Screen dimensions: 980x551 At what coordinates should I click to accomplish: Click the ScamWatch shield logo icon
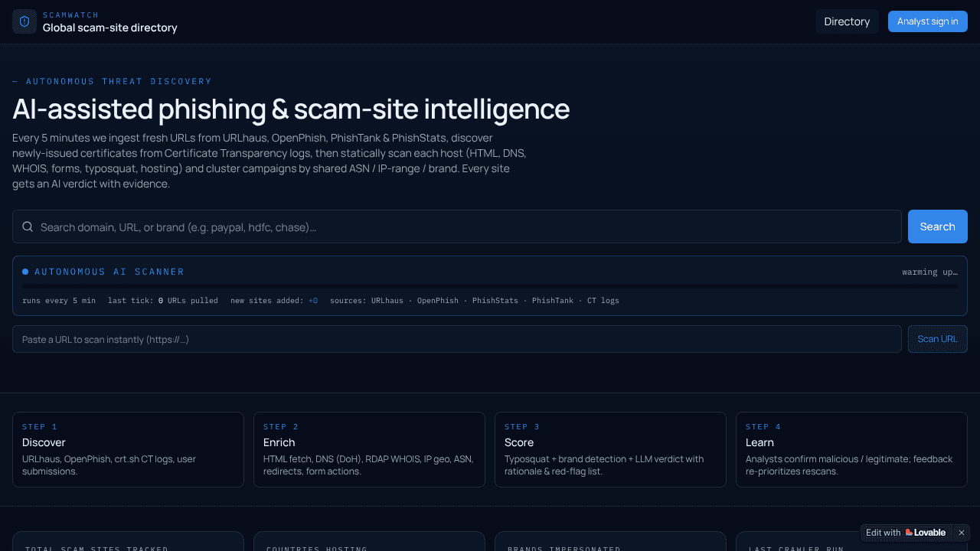coord(24,21)
